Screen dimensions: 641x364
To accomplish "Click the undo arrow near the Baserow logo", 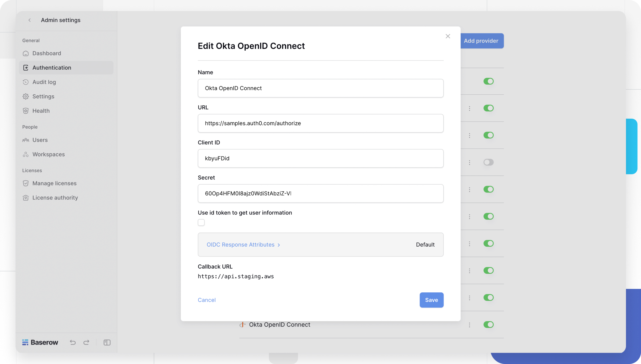I will coord(73,342).
